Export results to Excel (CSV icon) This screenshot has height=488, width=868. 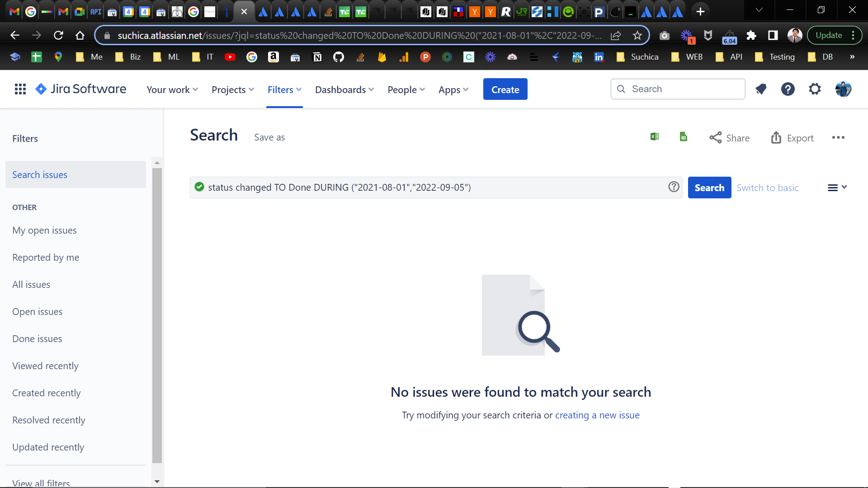654,137
